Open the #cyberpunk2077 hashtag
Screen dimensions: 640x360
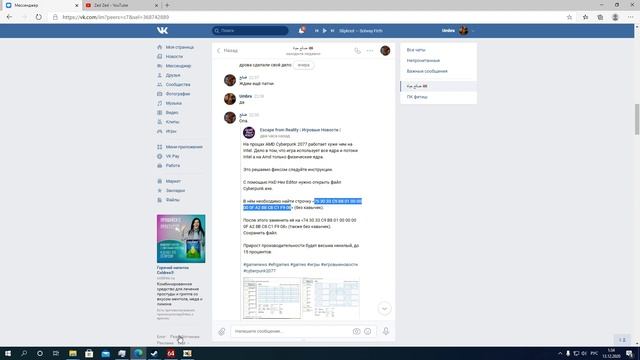pyautogui.click(x=260, y=271)
